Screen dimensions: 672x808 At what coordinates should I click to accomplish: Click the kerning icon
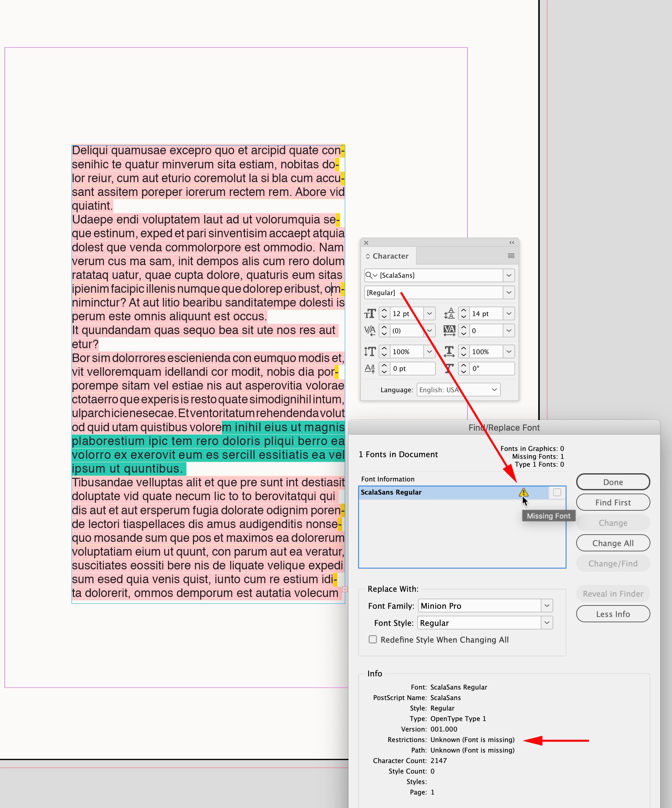370,330
